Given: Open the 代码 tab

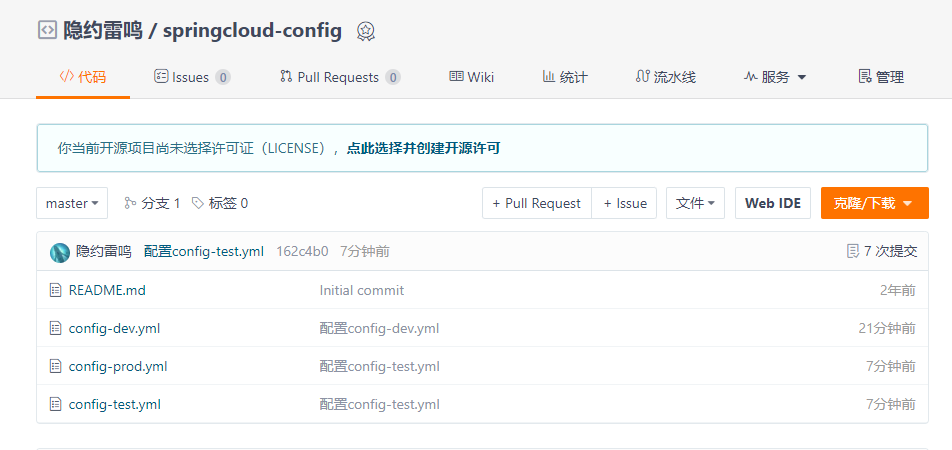Looking at the screenshot, I should tap(83, 77).
